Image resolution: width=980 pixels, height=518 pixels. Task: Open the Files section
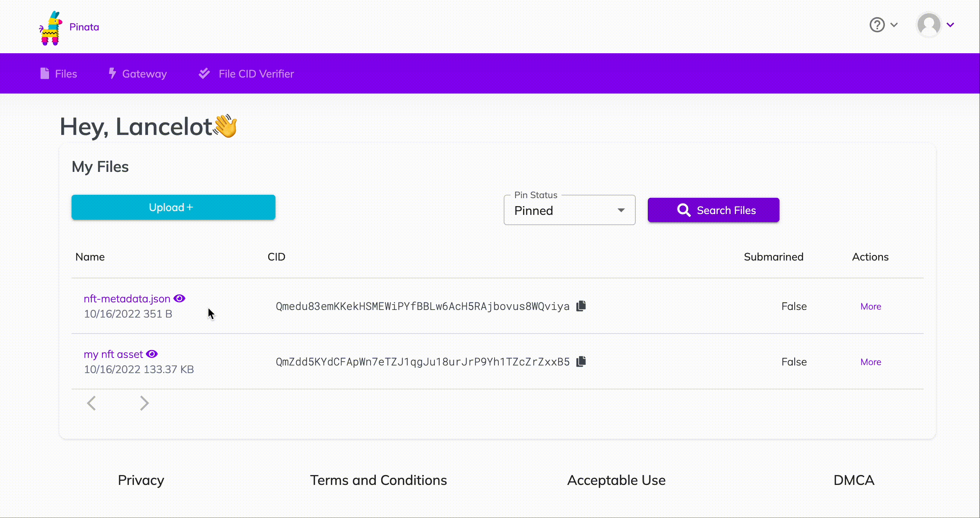[65, 73]
